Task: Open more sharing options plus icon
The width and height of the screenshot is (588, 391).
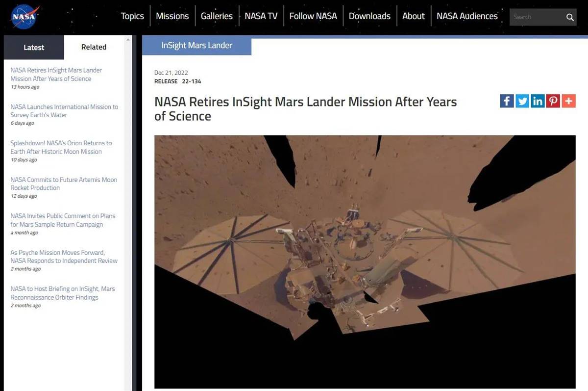Action: click(x=568, y=101)
